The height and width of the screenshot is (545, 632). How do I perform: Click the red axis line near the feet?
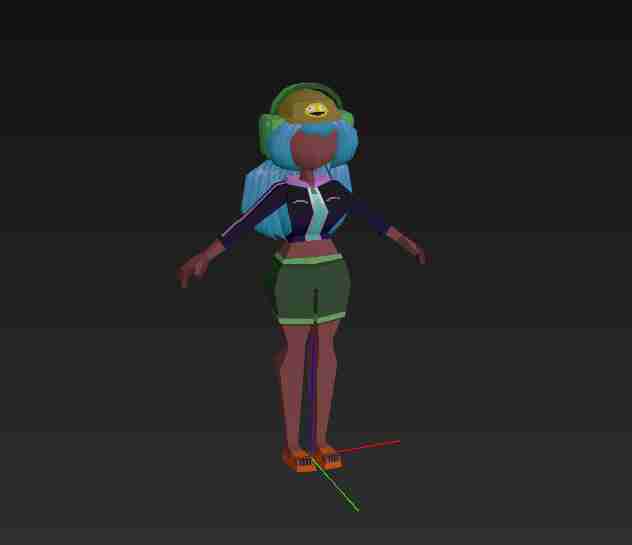[x=368, y=447]
